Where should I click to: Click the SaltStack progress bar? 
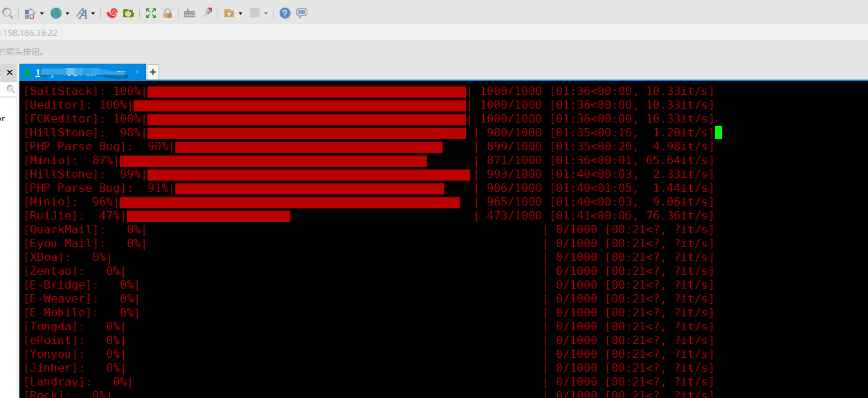[307, 91]
